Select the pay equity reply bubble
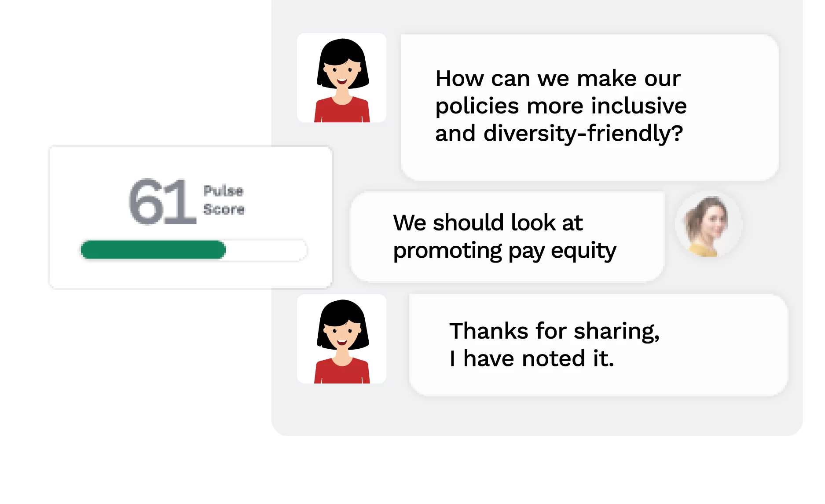This screenshot has width=825, height=504. [507, 237]
